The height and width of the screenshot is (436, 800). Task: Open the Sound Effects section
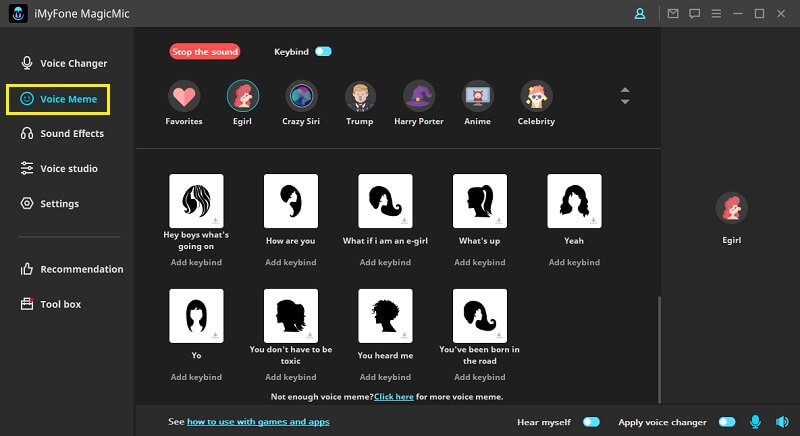[x=62, y=134]
